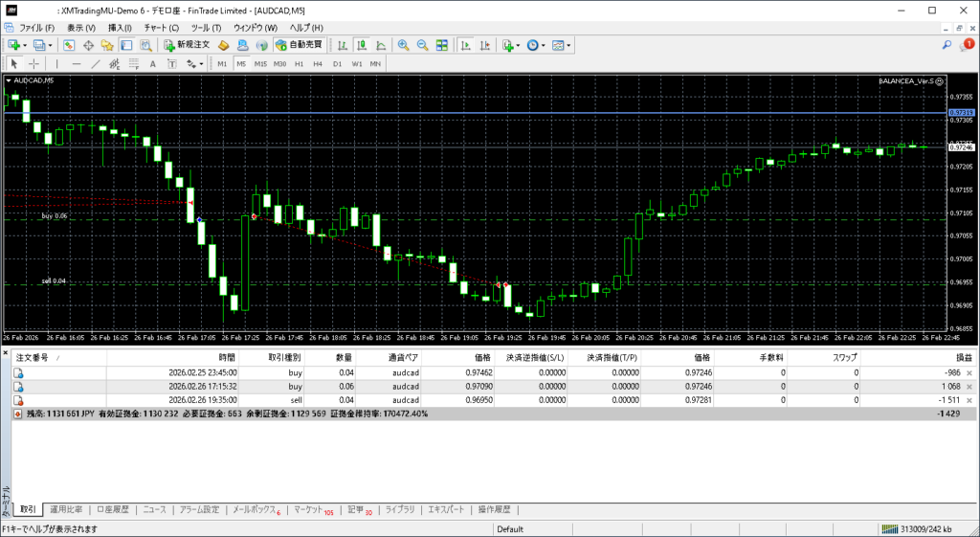Viewport: 980px width, 537px height.
Task: Click the zoom out magnifier icon
Action: point(422,45)
